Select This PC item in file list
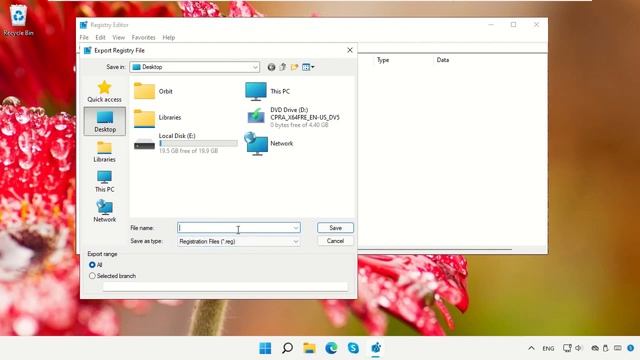This screenshot has width=640, height=360. (267, 91)
